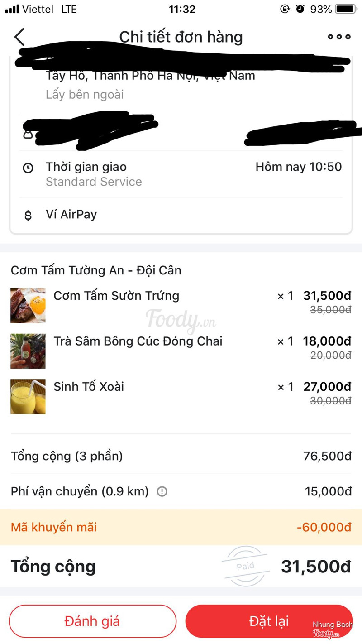Image resolution: width=362 pixels, height=644 pixels.
Task: Tap the Paid stamp icon
Action: tap(245, 566)
